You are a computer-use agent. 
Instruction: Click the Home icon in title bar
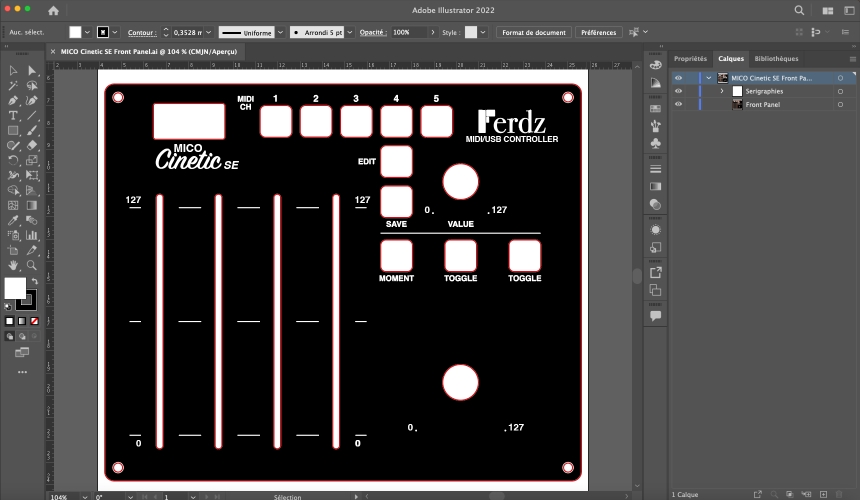(53, 10)
